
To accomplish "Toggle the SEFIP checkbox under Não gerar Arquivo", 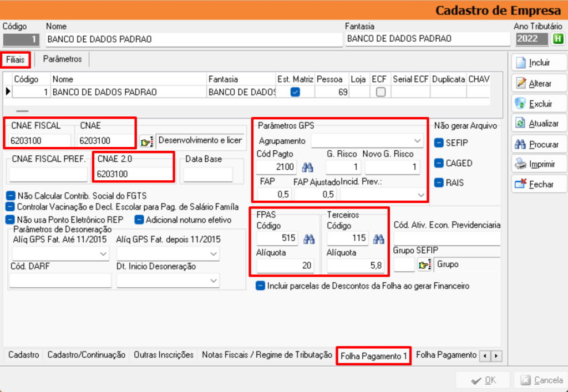I will pyautogui.click(x=439, y=143).
